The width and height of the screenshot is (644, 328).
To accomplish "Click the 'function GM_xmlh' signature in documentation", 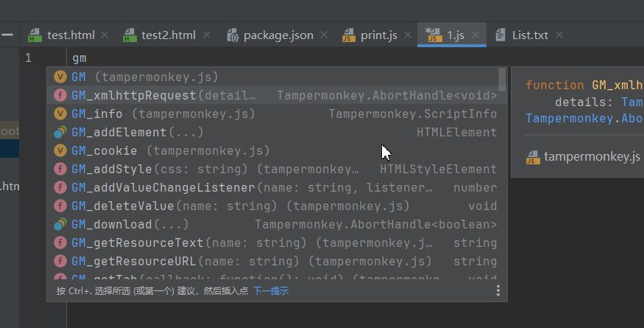I will 584,86.
